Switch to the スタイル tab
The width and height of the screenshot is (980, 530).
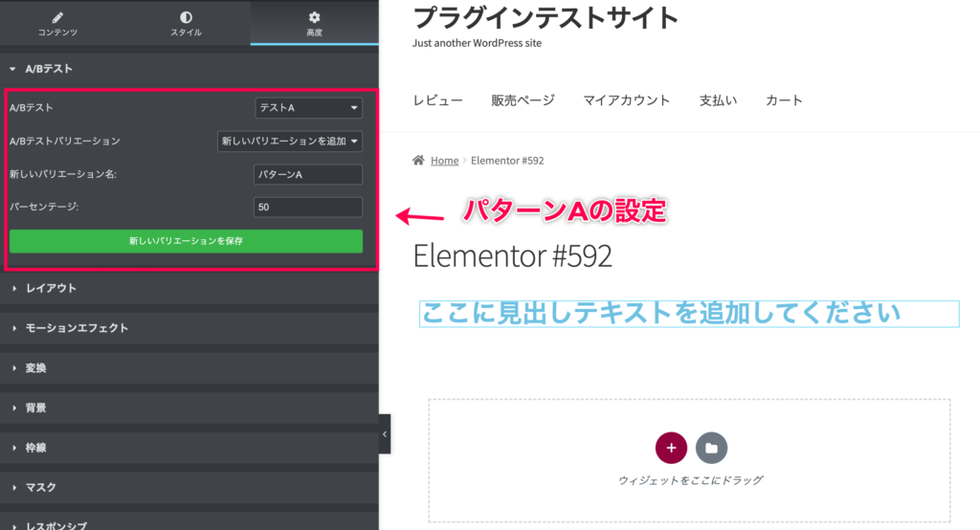coord(186,24)
